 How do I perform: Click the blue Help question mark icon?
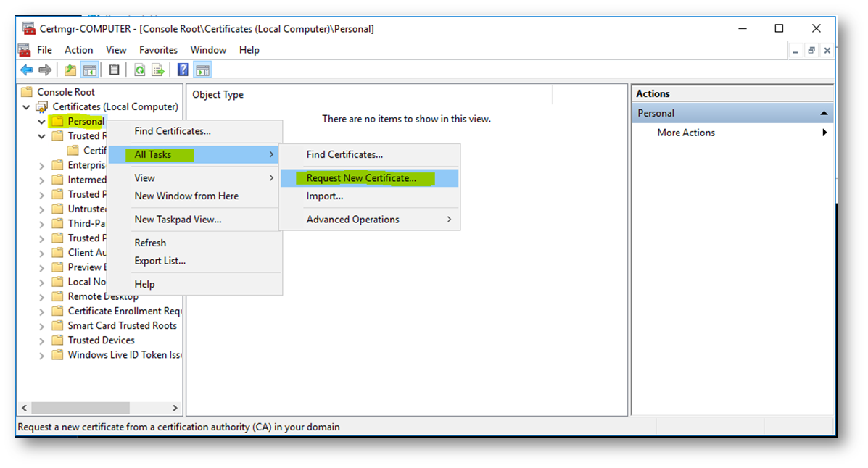click(183, 70)
